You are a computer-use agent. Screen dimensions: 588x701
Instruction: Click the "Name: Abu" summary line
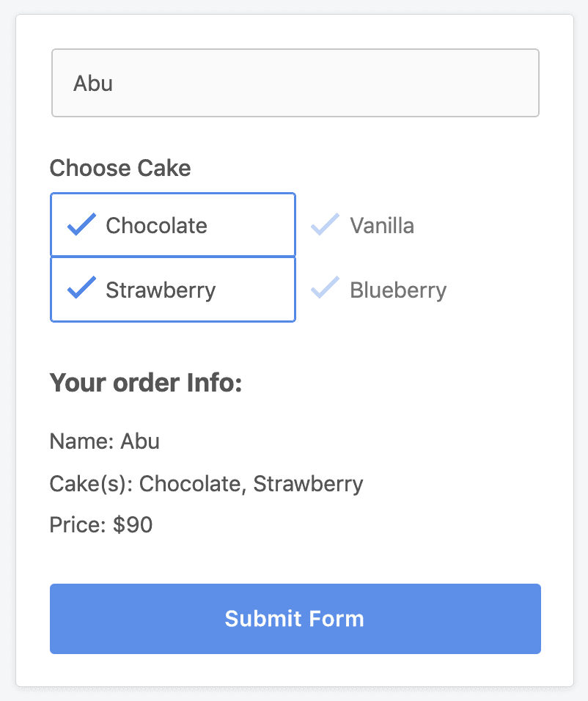[x=105, y=441]
